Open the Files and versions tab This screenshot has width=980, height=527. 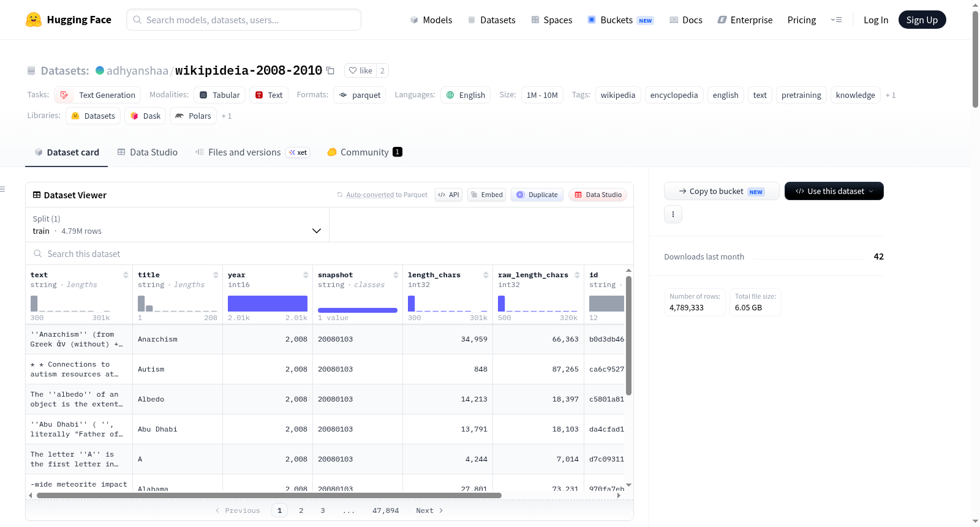(x=252, y=152)
